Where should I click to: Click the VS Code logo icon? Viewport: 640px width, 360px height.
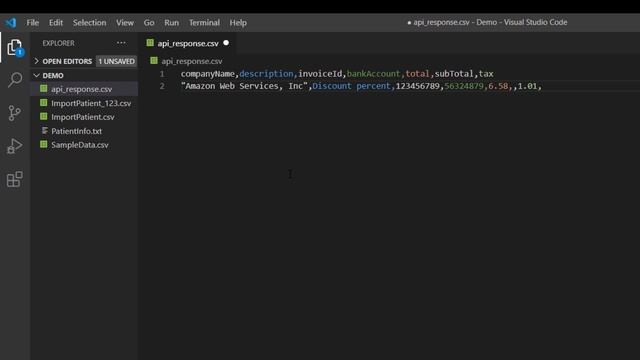coord(11,22)
